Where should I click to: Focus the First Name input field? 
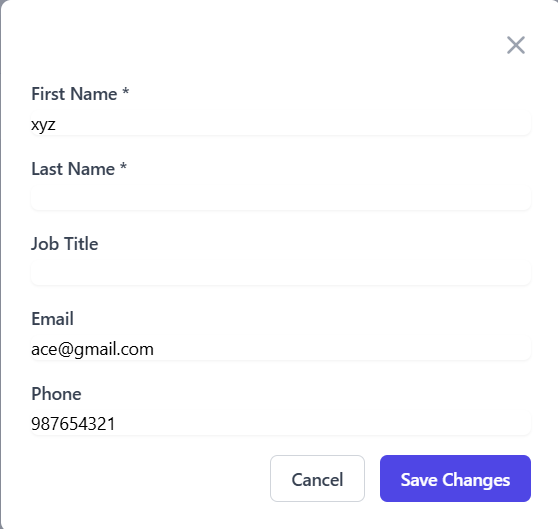281,124
